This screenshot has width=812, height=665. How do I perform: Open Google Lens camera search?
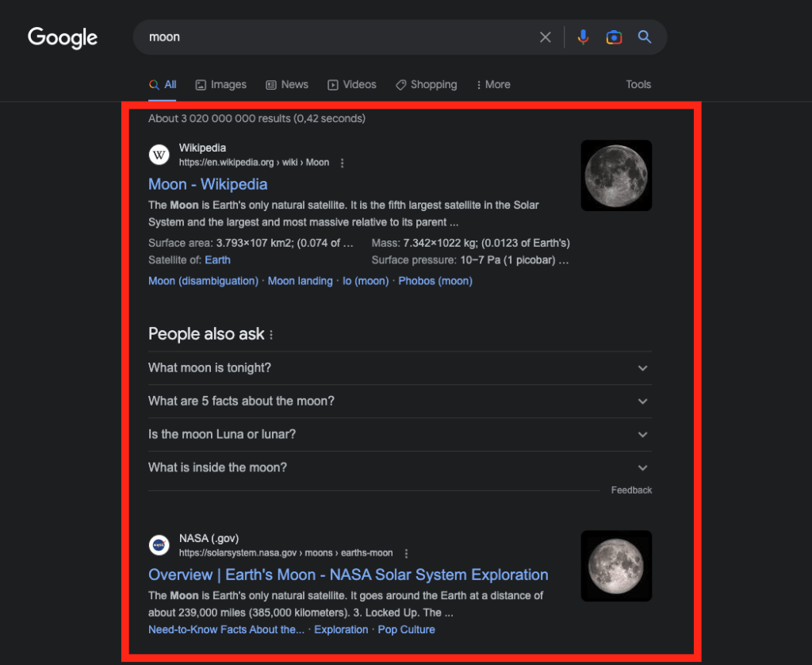[614, 37]
